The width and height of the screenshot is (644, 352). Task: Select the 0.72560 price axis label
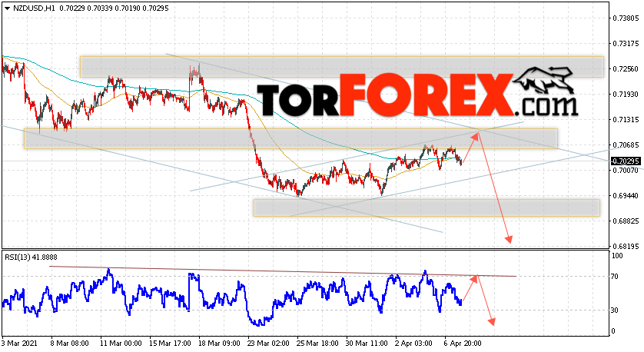pyautogui.click(x=626, y=69)
